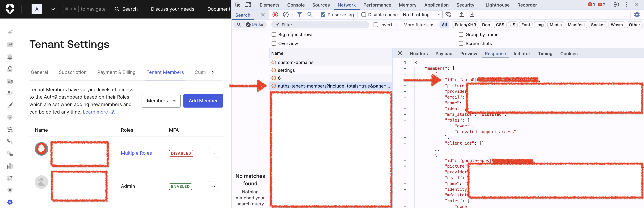Open the DevTools main settings gear
The width and height of the screenshot is (644, 208).
(616, 5)
